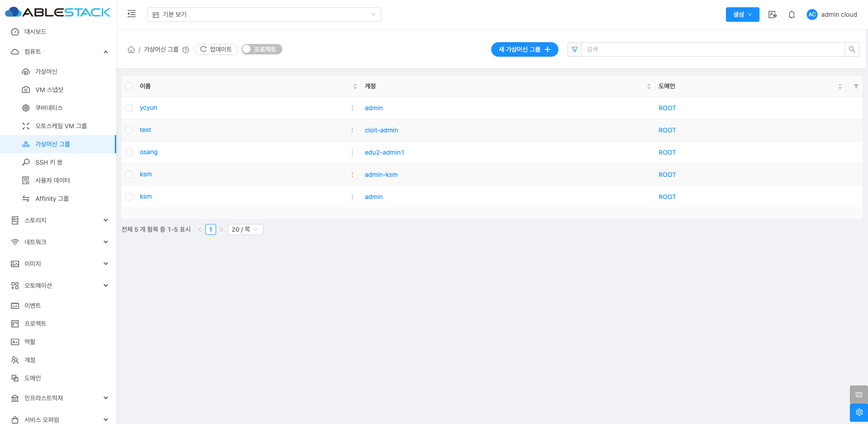
Task: Expand the 서비스 오퍼링 menu section
Action: [58, 420]
